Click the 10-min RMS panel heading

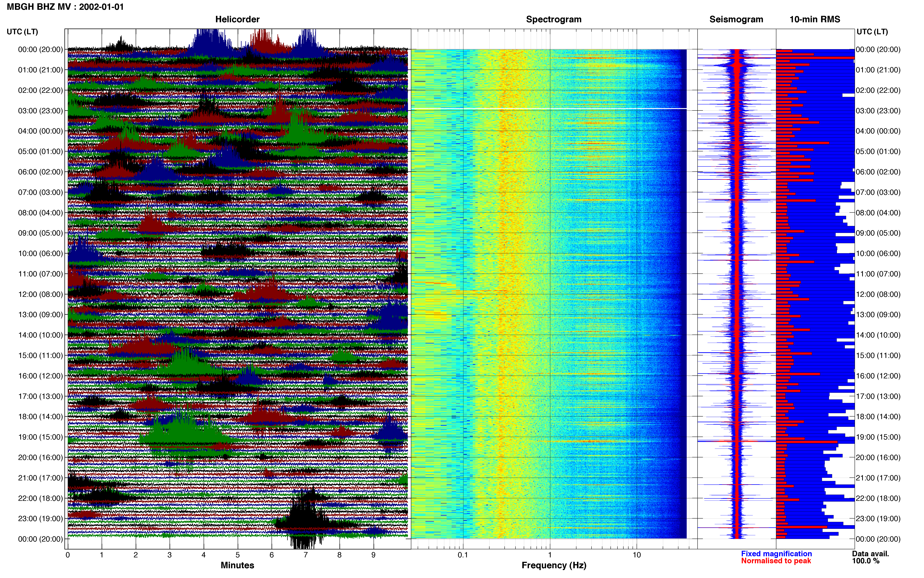(x=815, y=19)
